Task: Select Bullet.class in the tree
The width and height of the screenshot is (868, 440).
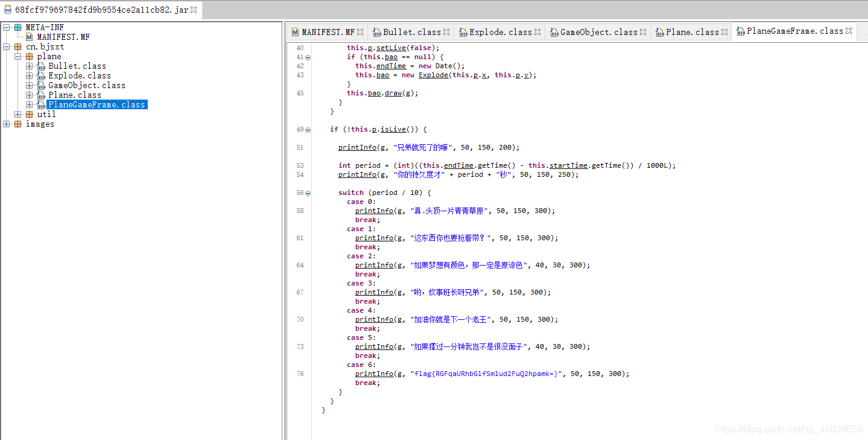Action: coord(77,66)
